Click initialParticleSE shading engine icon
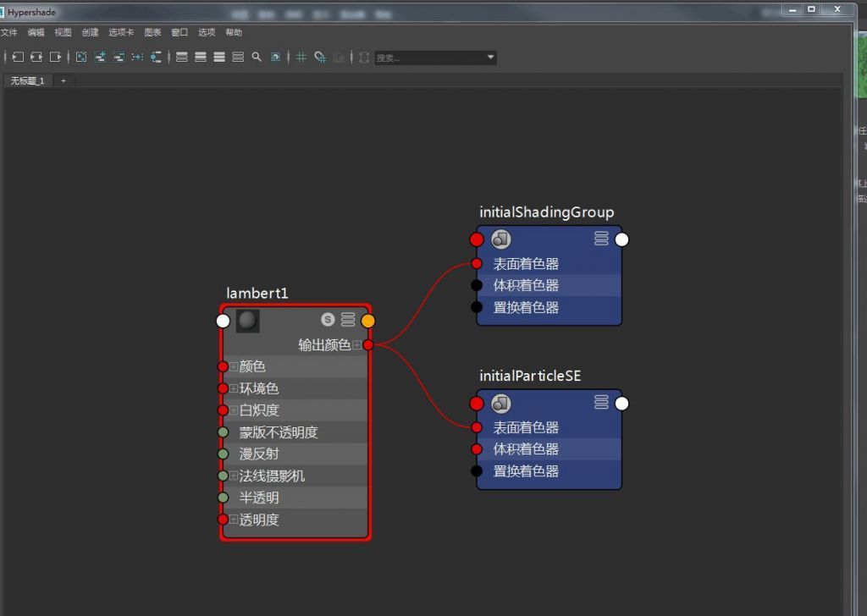 [501, 404]
